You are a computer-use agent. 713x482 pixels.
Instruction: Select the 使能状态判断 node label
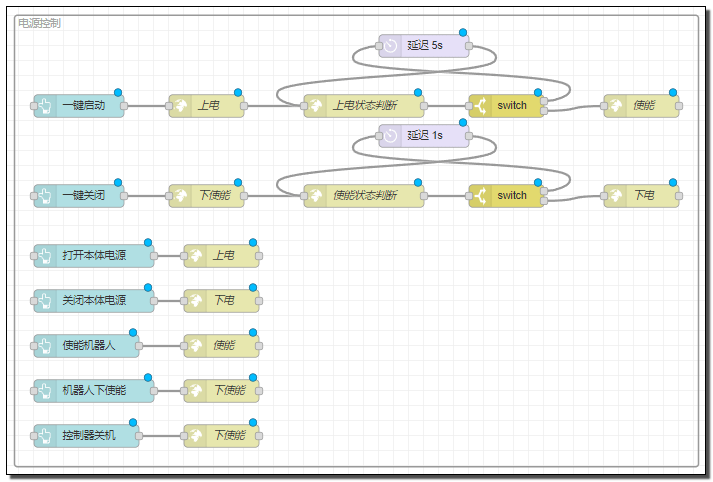365,196
